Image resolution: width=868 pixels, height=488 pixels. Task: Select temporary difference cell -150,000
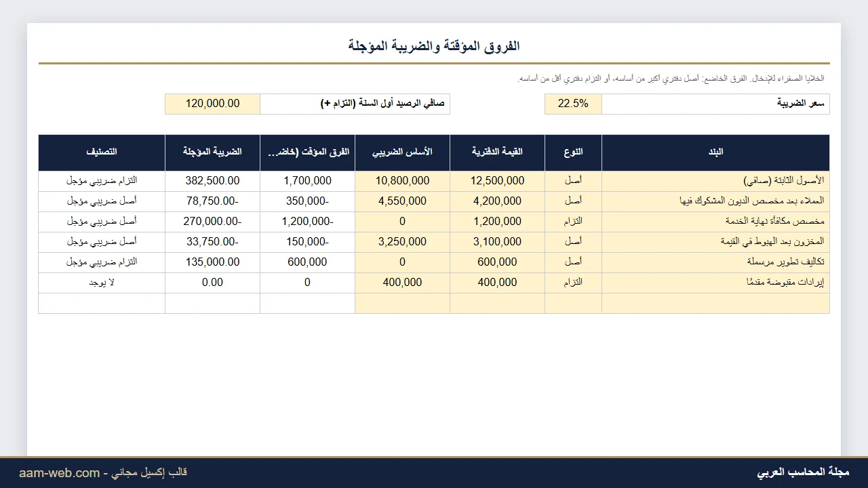307,242
